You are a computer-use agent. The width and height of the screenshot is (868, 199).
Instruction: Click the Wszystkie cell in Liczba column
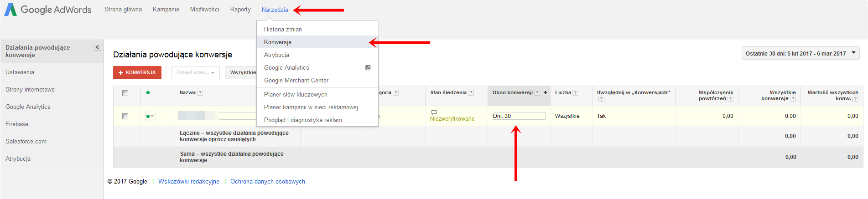[x=567, y=116]
